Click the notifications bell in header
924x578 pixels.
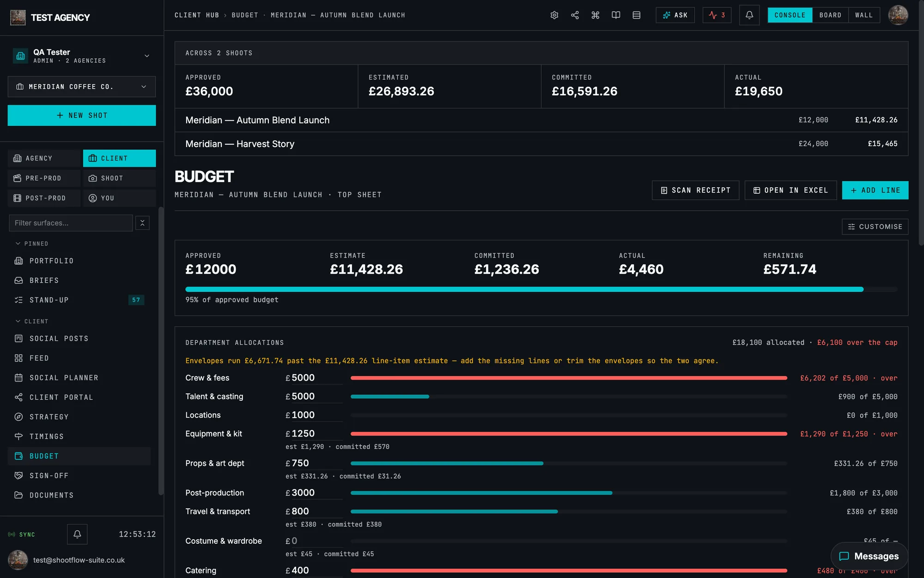click(x=749, y=15)
